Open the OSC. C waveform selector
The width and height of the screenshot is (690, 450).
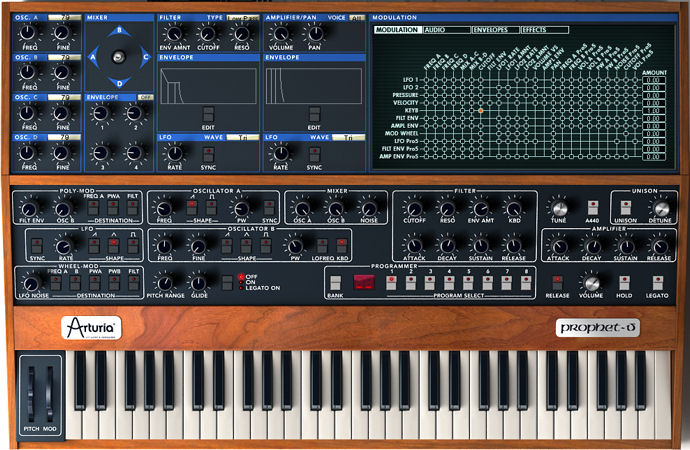point(65,97)
